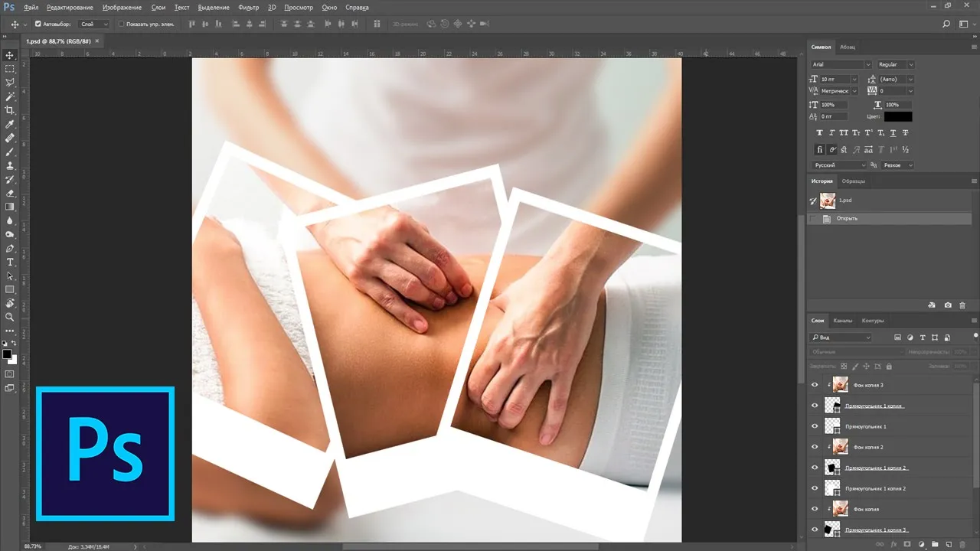Create new snapshot camera icon in History
Image resolution: width=980 pixels, height=551 pixels.
(948, 305)
